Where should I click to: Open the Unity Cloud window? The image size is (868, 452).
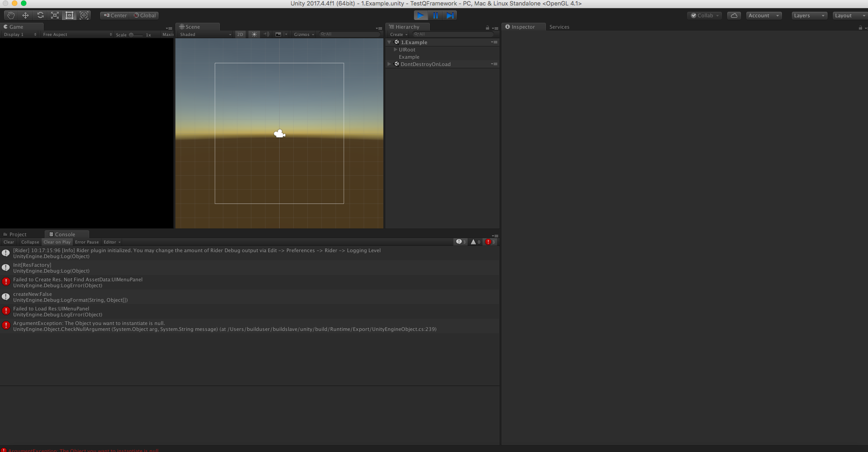733,15
